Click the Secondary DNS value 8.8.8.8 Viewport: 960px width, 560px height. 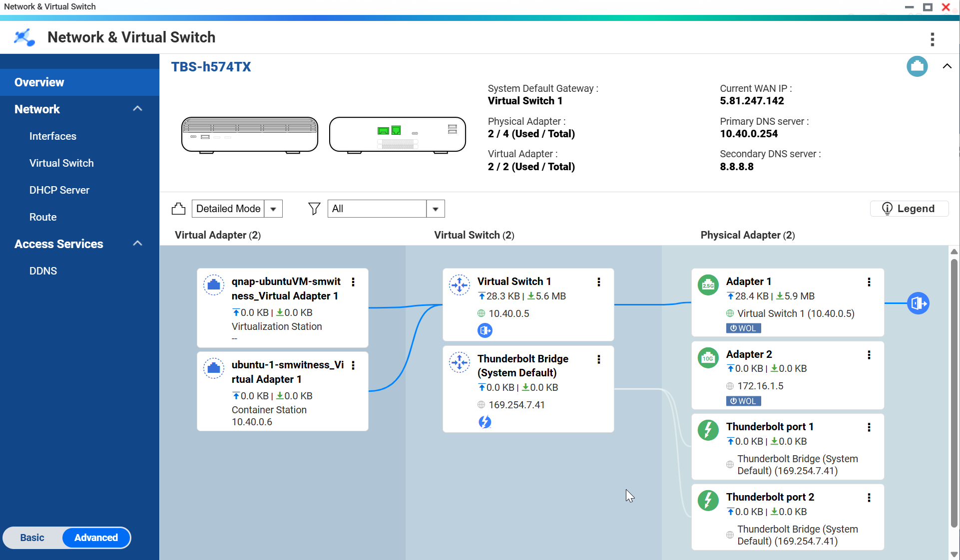[x=737, y=167]
